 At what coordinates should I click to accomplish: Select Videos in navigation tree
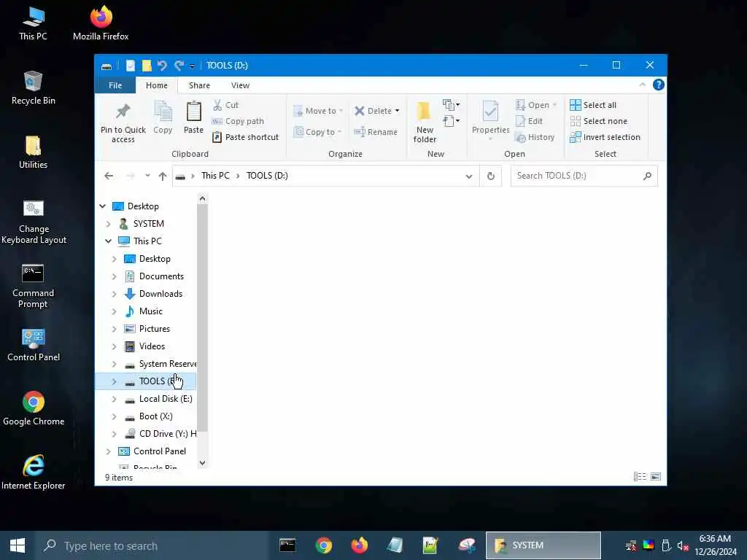[x=152, y=346]
